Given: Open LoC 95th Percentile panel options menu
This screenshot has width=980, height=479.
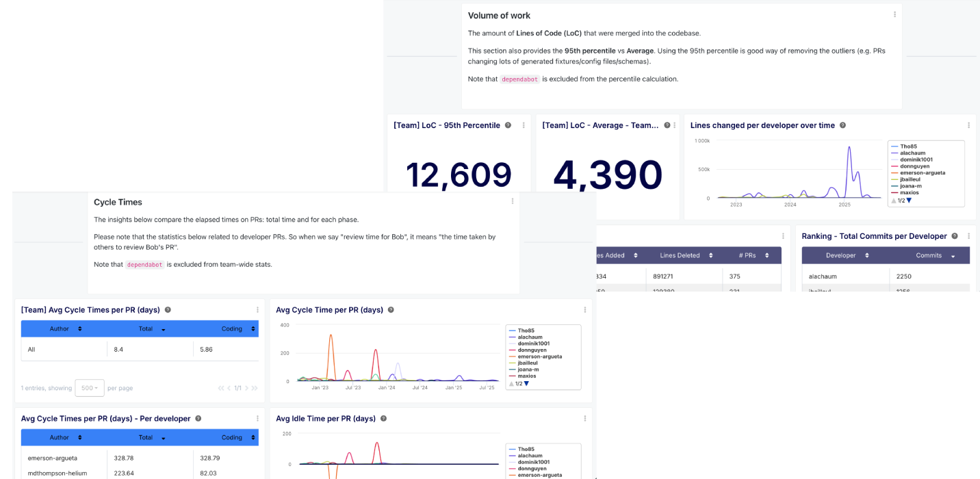Looking at the screenshot, I should pos(524,125).
